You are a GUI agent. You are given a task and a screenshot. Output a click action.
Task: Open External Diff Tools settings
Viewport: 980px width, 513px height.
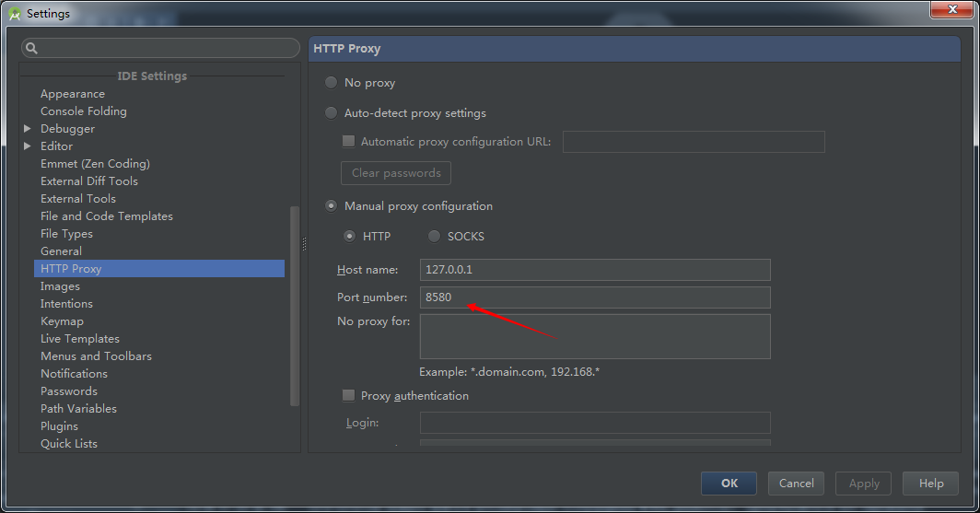click(89, 181)
